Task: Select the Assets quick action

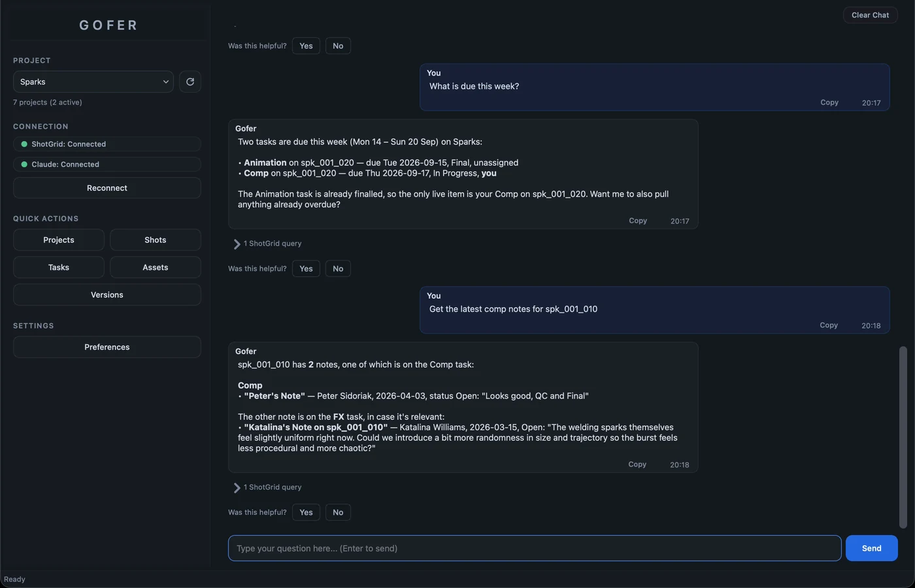Action: 156,267
